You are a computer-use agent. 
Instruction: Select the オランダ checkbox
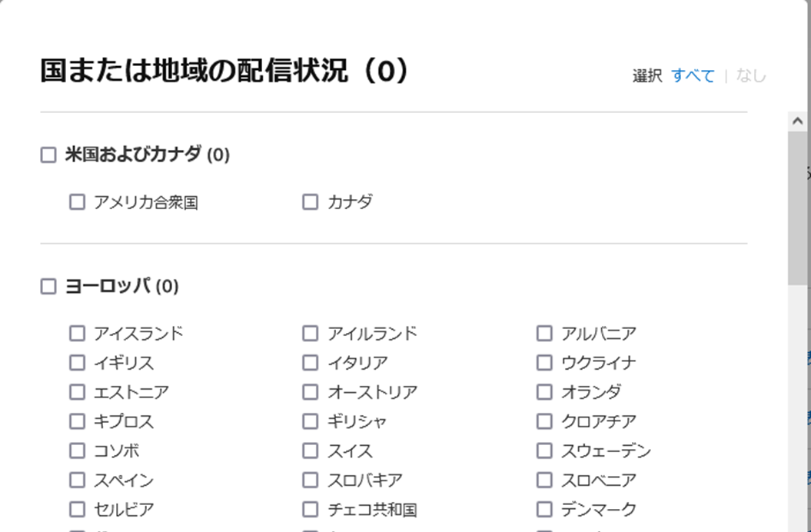(544, 392)
